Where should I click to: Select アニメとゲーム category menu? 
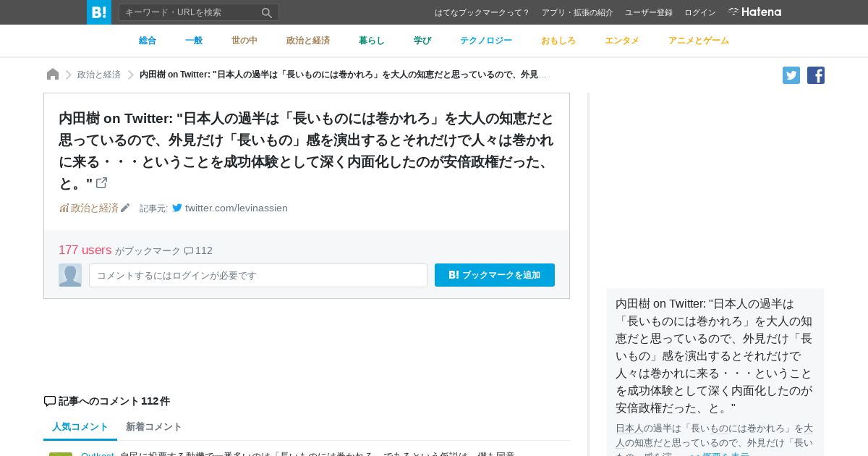[x=699, y=41]
